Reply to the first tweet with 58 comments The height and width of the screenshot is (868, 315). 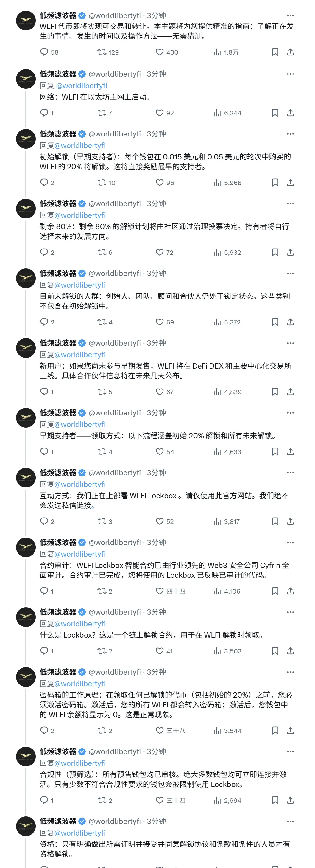49,52
